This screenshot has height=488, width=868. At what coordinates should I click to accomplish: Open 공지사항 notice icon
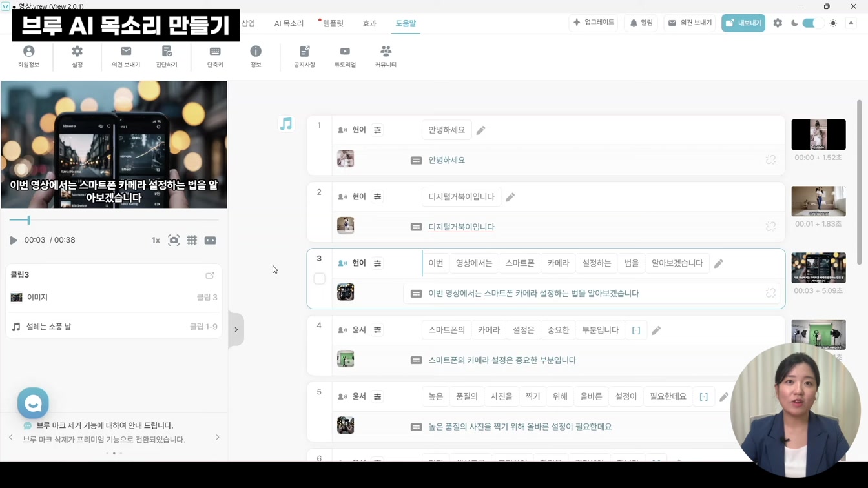coord(304,56)
